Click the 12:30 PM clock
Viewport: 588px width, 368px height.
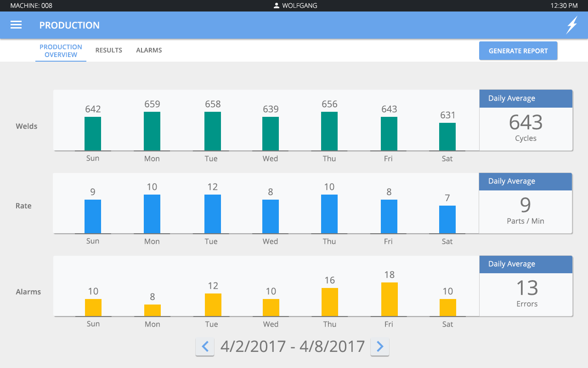pos(564,6)
